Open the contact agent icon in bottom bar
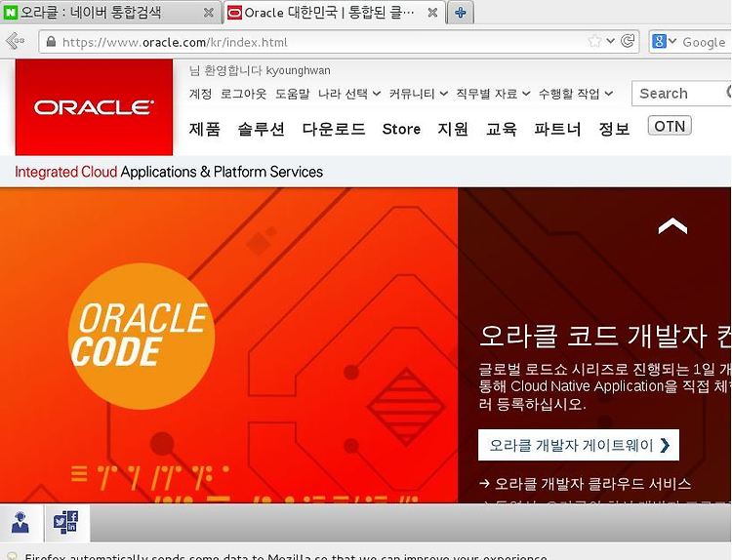Viewport: 732px width, 560px height. tap(20, 523)
